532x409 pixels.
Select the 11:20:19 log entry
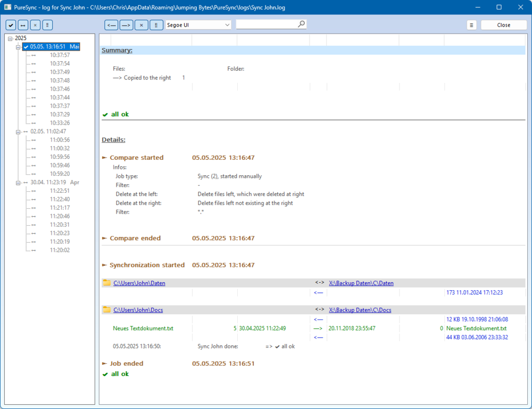click(x=60, y=242)
